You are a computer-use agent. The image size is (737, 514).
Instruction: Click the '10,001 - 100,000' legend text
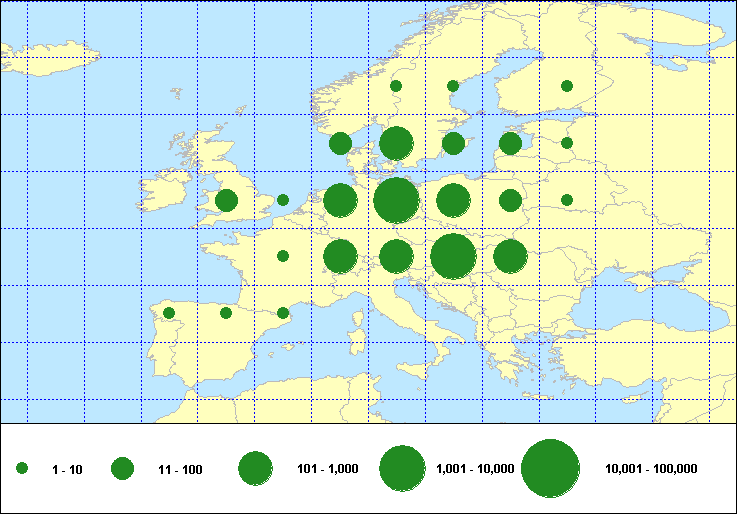pyautogui.click(x=651, y=469)
